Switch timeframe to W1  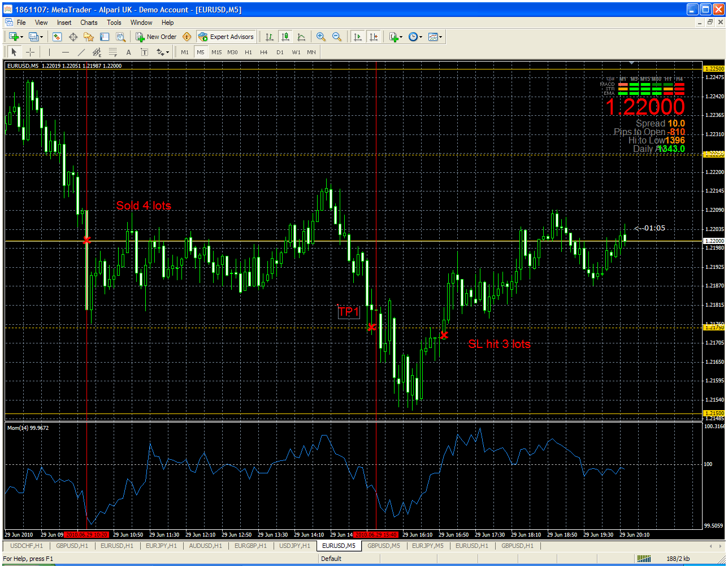pyautogui.click(x=296, y=52)
